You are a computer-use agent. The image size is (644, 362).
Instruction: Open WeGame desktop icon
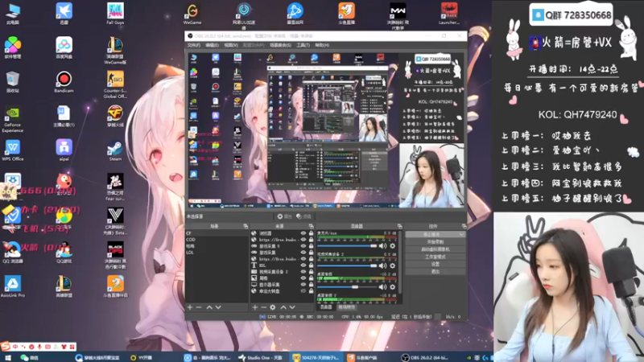[192, 14]
